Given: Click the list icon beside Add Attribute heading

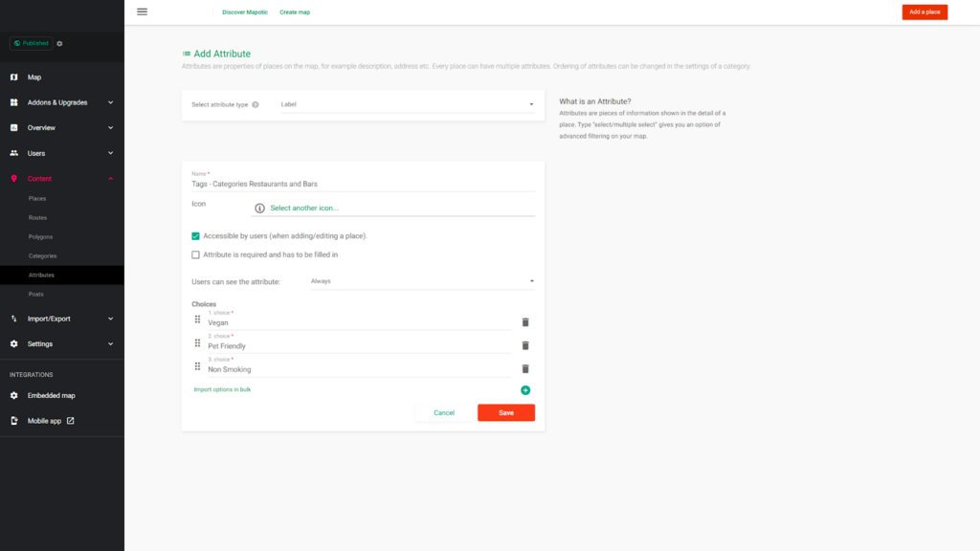Looking at the screenshot, I should [x=187, y=54].
